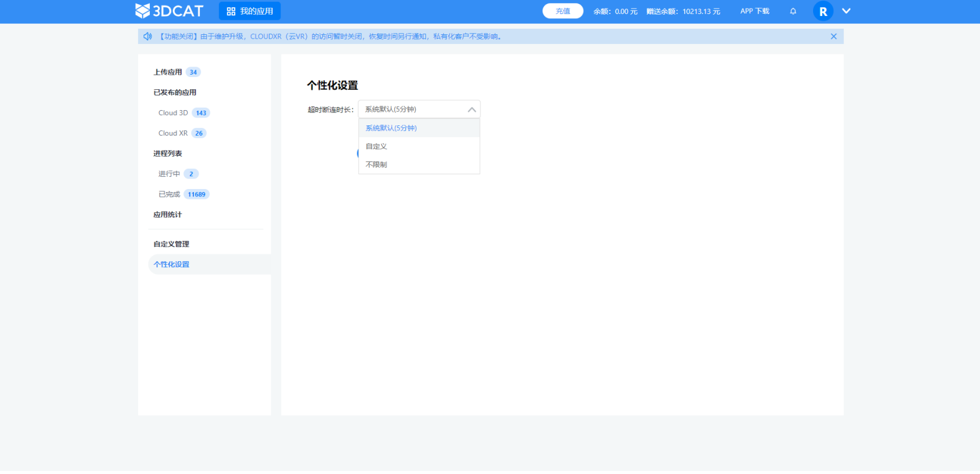Click the CLOUDXR maintenance announcement text
The width and height of the screenshot is (980, 474).
point(330,37)
